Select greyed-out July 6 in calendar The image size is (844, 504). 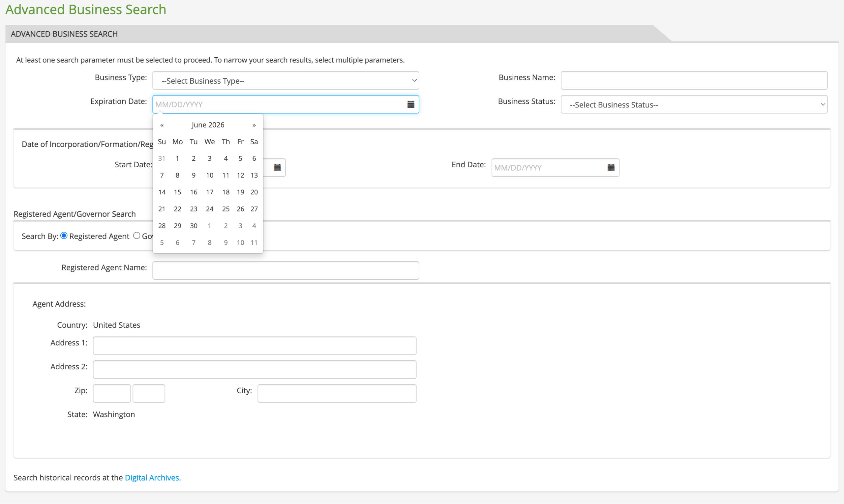coord(177,242)
